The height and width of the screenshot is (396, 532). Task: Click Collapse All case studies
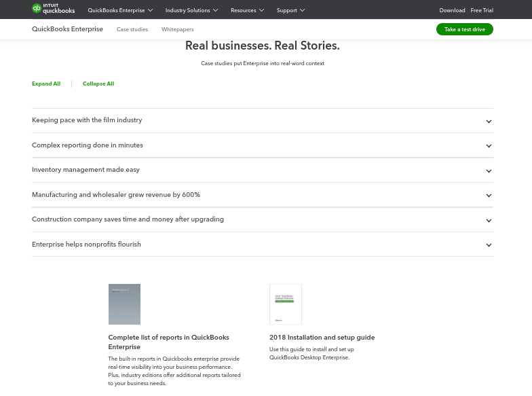tap(98, 84)
